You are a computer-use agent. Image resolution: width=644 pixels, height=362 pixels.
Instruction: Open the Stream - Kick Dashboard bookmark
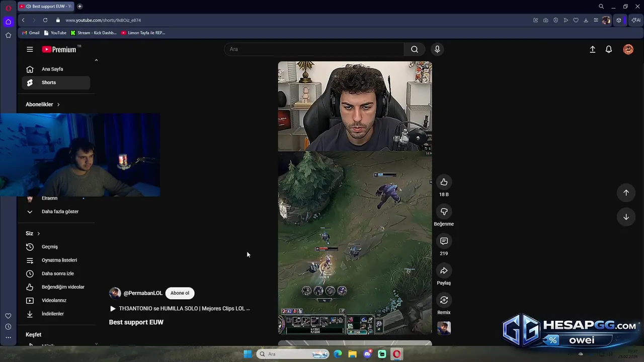pyautogui.click(x=94, y=33)
